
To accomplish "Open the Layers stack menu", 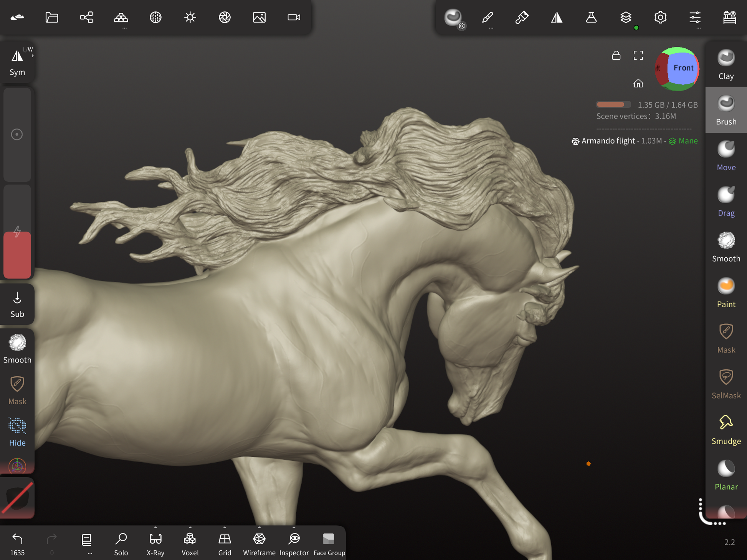I will [x=626, y=17].
